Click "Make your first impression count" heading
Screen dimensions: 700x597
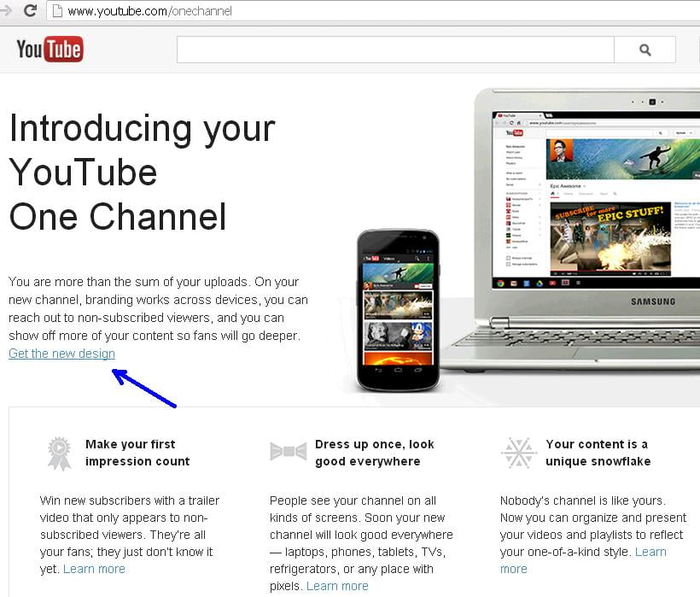137,453
